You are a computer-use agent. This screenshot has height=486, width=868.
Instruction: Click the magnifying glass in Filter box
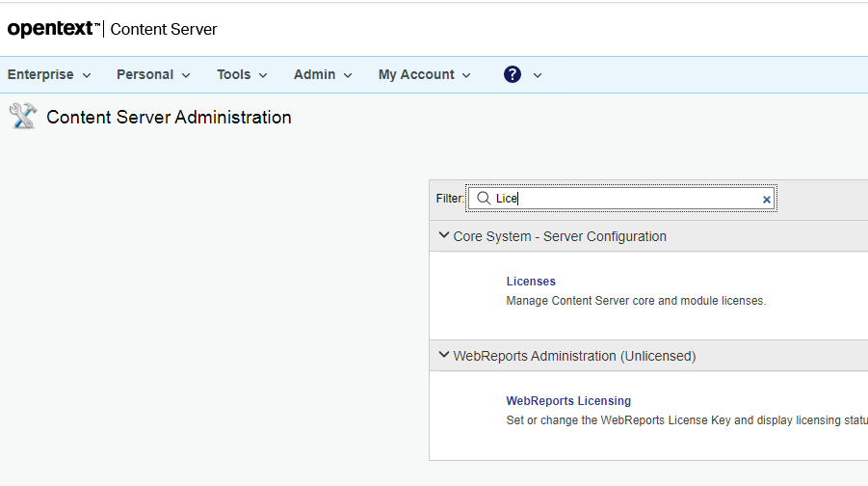pyautogui.click(x=484, y=198)
